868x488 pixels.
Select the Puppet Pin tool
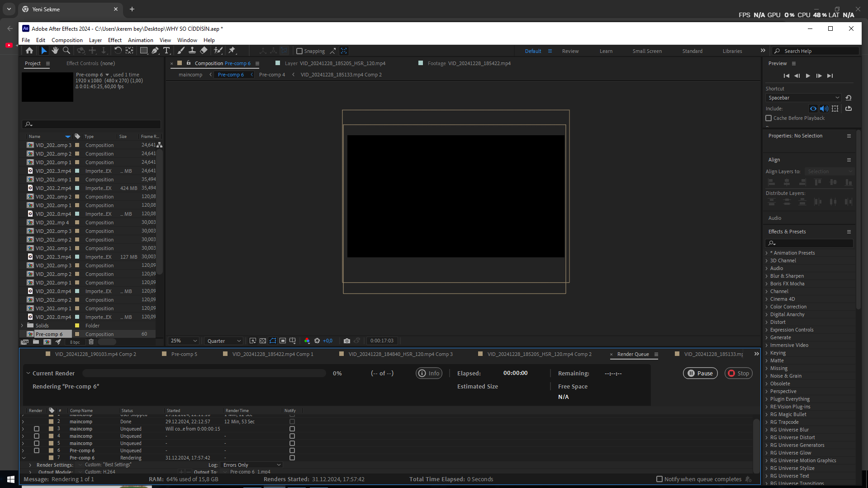coord(232,51)
